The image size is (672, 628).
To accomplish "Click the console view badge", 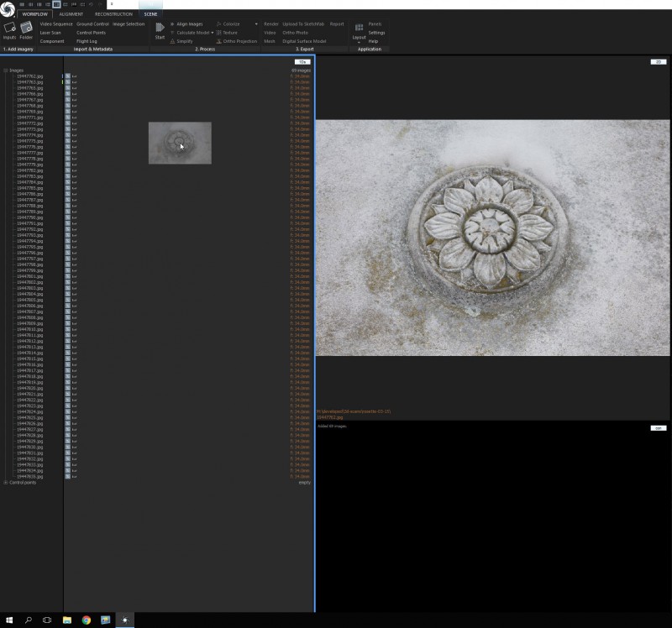I will tap(659, 428).
